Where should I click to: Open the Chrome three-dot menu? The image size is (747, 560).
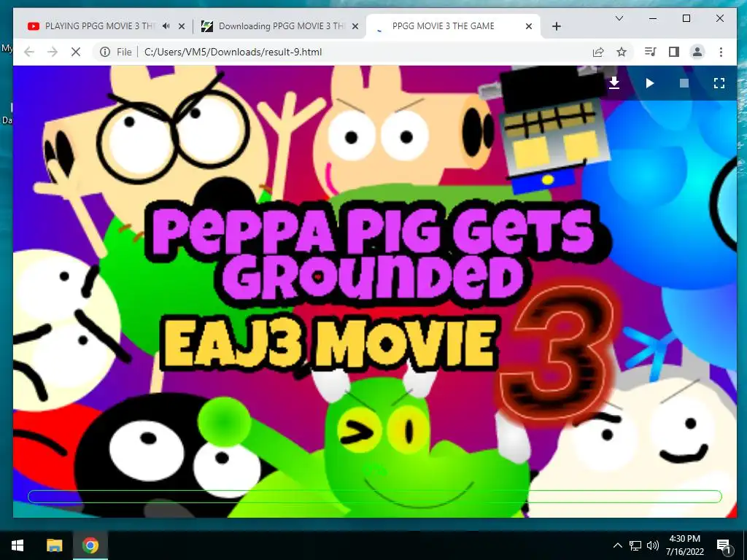(x=721, y=52)
